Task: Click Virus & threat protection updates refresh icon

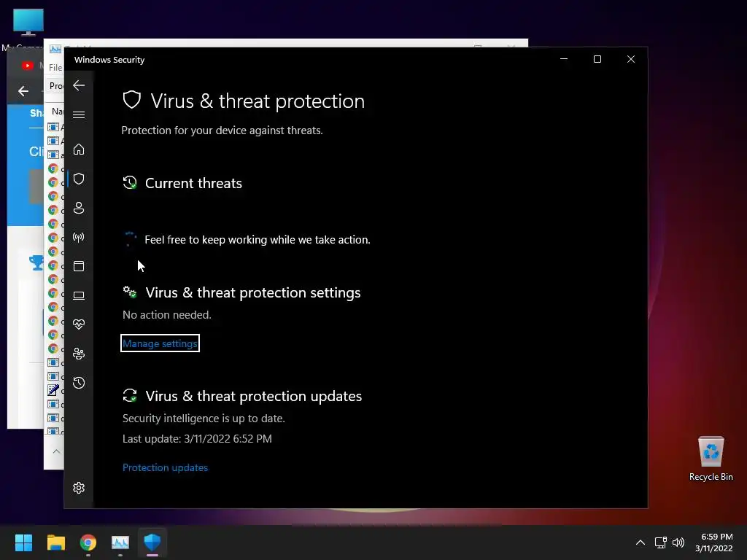Action: 130,396
